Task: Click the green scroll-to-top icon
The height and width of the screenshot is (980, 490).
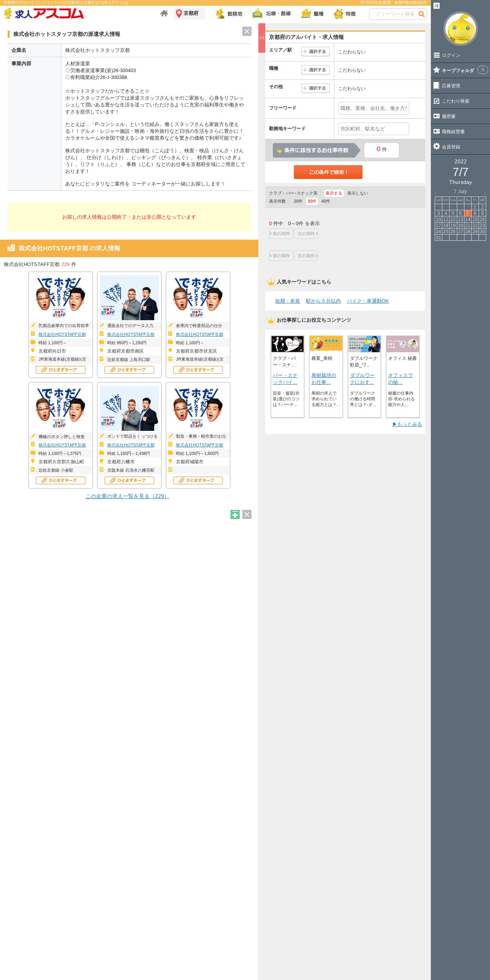Action: pos(235,514)
